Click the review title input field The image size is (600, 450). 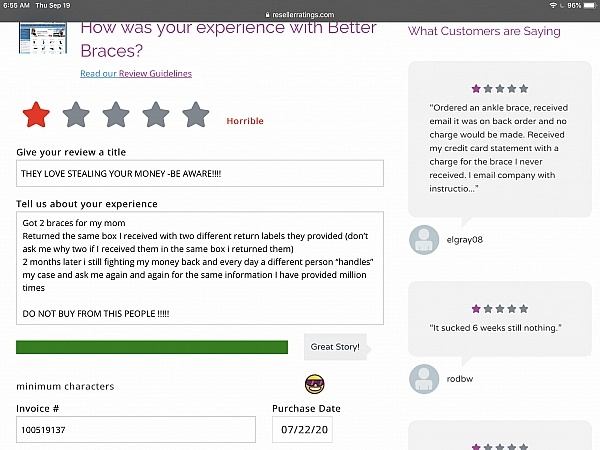(x=200, y=173)
